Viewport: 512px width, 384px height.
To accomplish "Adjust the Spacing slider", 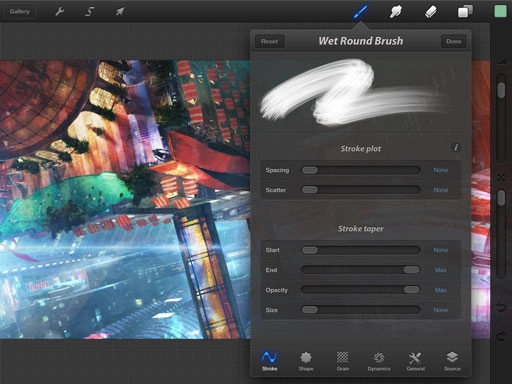I will pos(361,170).
